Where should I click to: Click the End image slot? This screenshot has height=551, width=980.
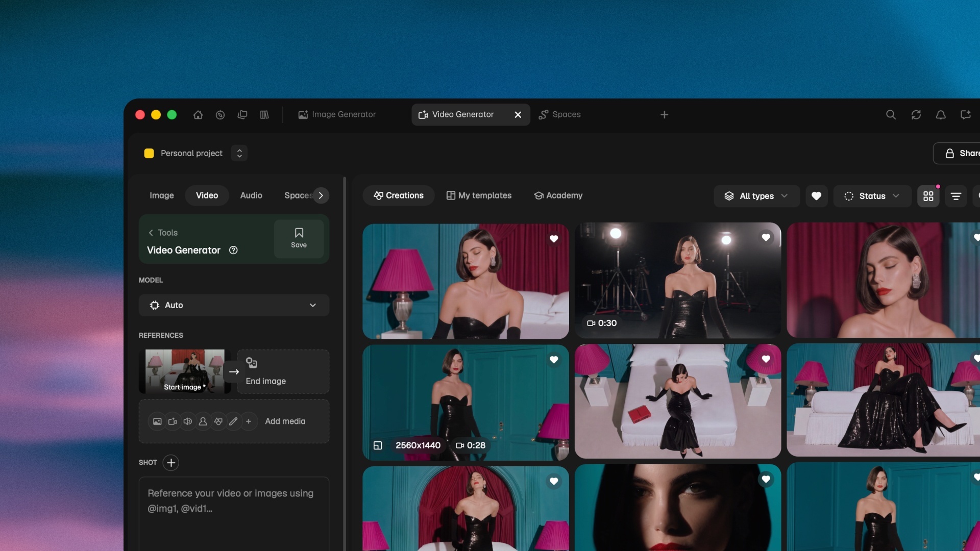coord(283,371)
